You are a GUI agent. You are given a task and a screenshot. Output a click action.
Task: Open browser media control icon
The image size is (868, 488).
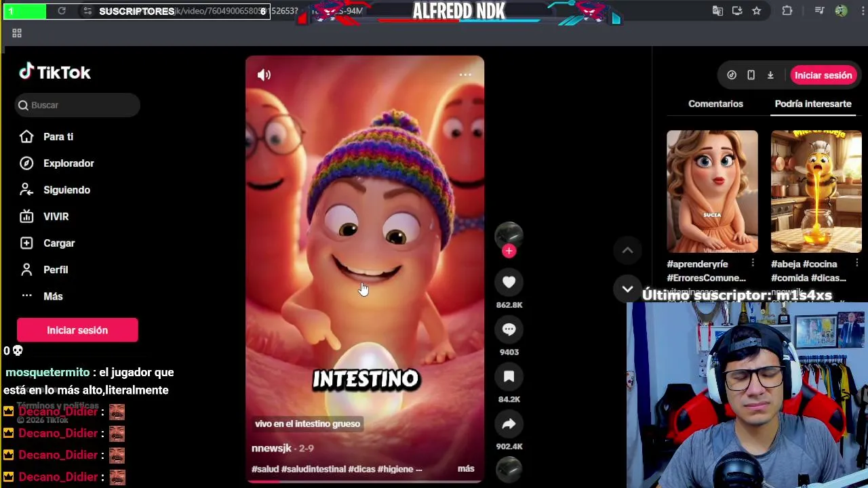[820, 11]
